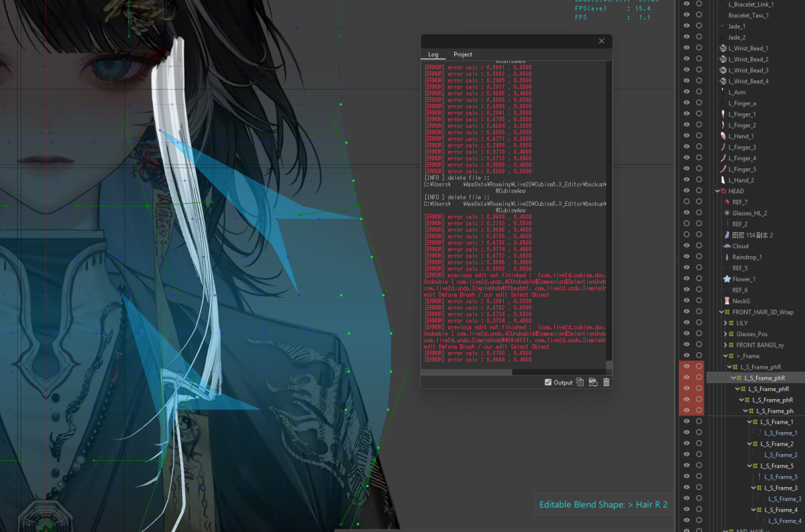The width and height of the screenshot is (805, 532).
Task: Click FRONT_HAIR_3D_Wrap warp deformer icon
Action: (x=728, y=312)
